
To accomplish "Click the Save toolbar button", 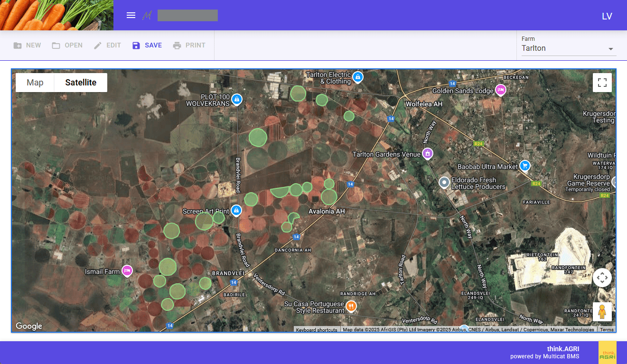I will 147,46.
